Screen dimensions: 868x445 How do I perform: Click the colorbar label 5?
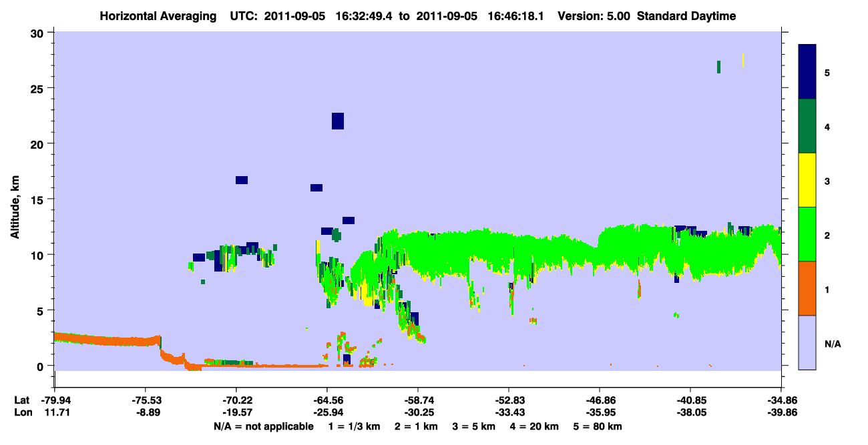(827, 72)
